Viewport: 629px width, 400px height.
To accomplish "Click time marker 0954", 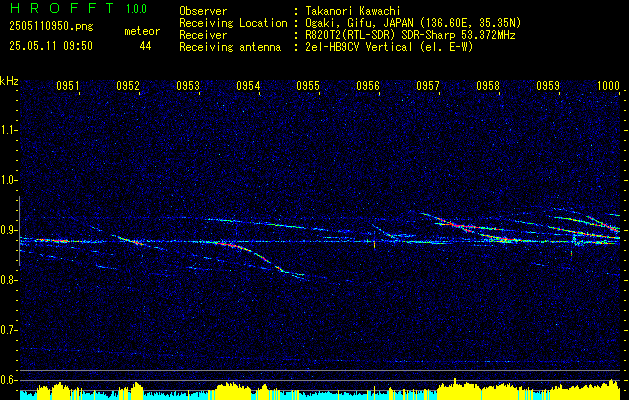I will (x=248, y=85).
